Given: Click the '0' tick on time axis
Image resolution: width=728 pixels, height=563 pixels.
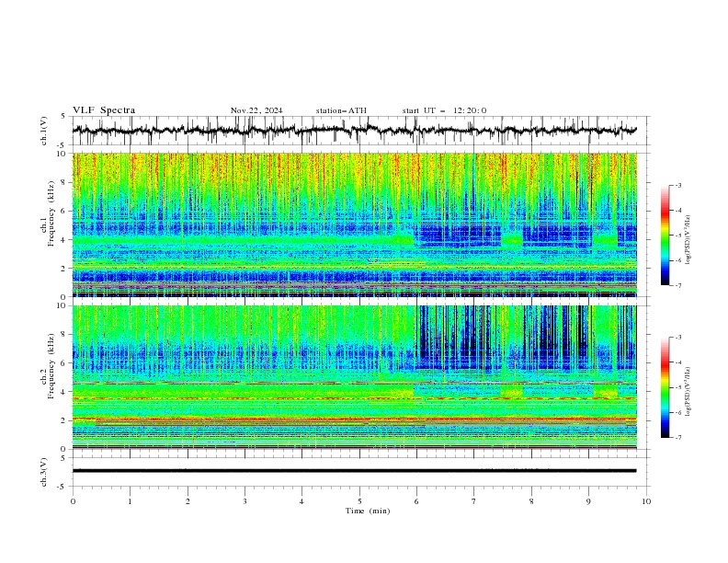Looking at the screenshot, I should (x=73, y=501).
